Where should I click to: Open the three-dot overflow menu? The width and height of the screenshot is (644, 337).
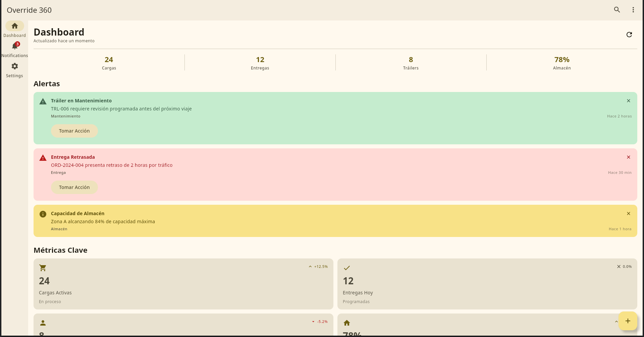[x=633, y=10]
